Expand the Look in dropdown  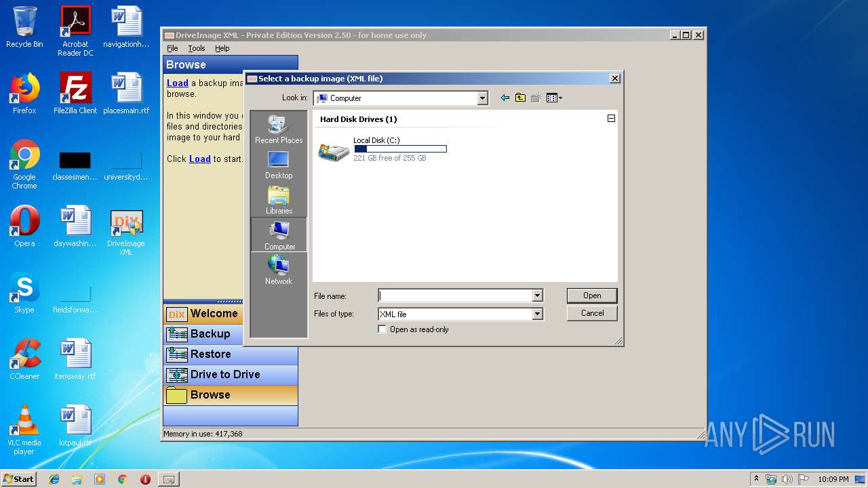click(x=482, y=98)
